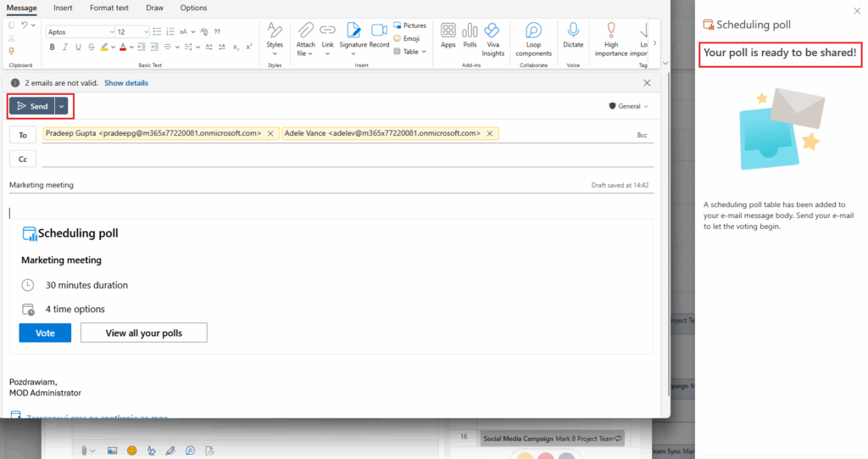Click the Send button
868x459 pixels.
click(x=32, y=106)
